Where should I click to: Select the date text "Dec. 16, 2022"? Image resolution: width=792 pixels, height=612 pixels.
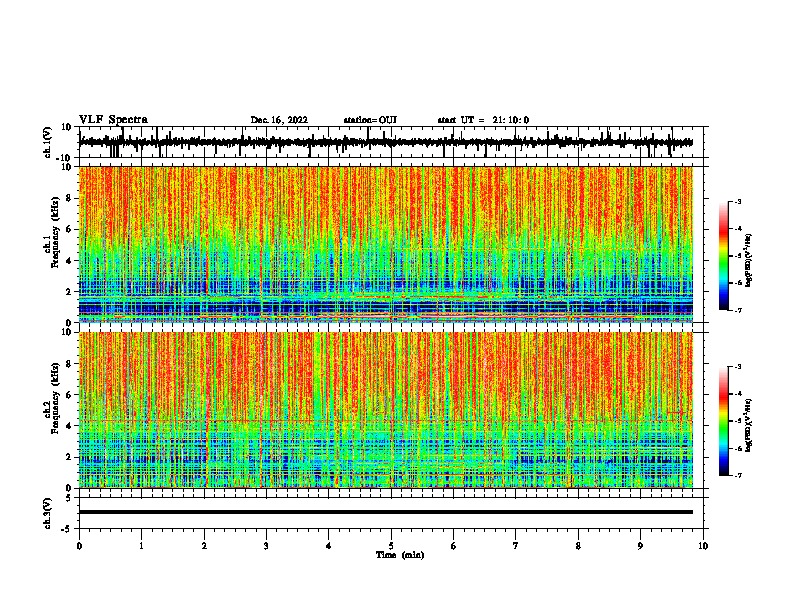coord(279,120)
